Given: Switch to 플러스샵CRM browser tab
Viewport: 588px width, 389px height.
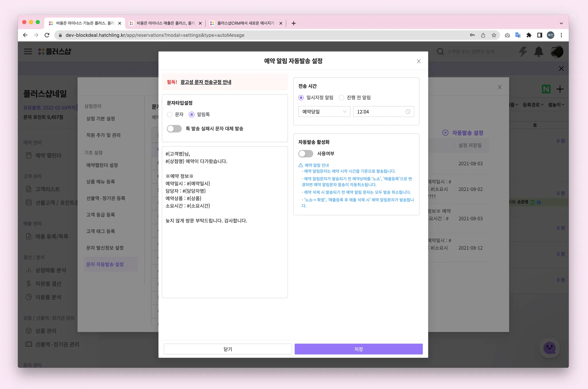Looking at the screenshot, I should (x=245, y=23).
